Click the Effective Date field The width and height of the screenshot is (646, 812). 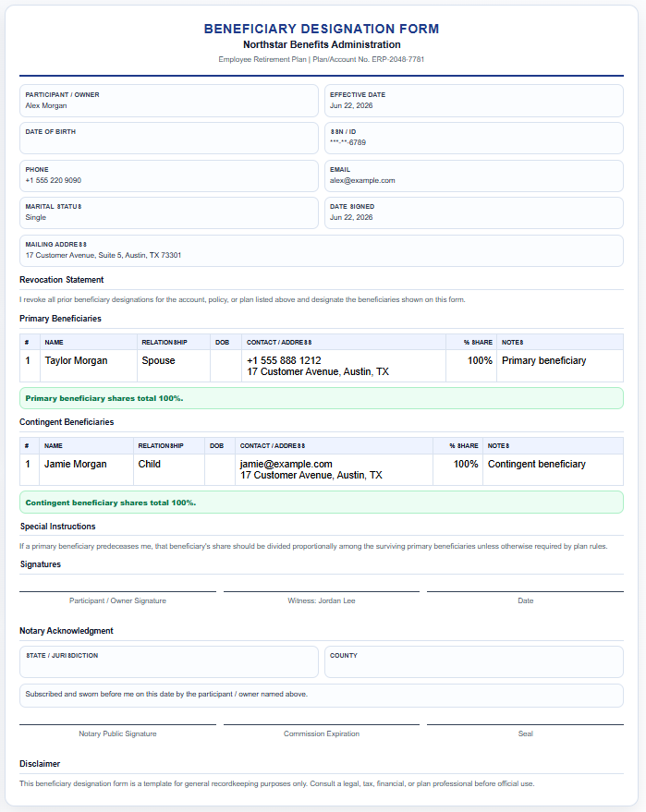[474, 101]
